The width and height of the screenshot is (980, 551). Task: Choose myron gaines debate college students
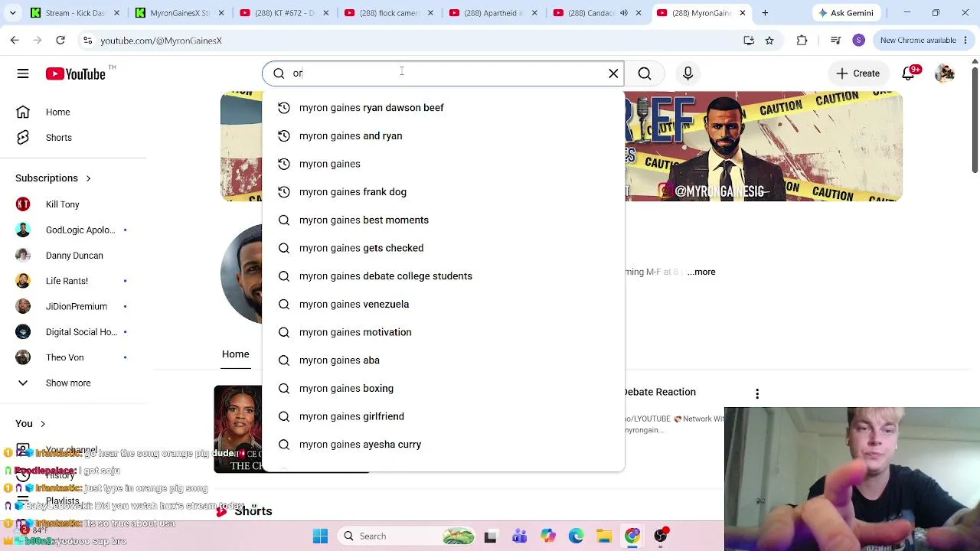click(x=443, y=276)
